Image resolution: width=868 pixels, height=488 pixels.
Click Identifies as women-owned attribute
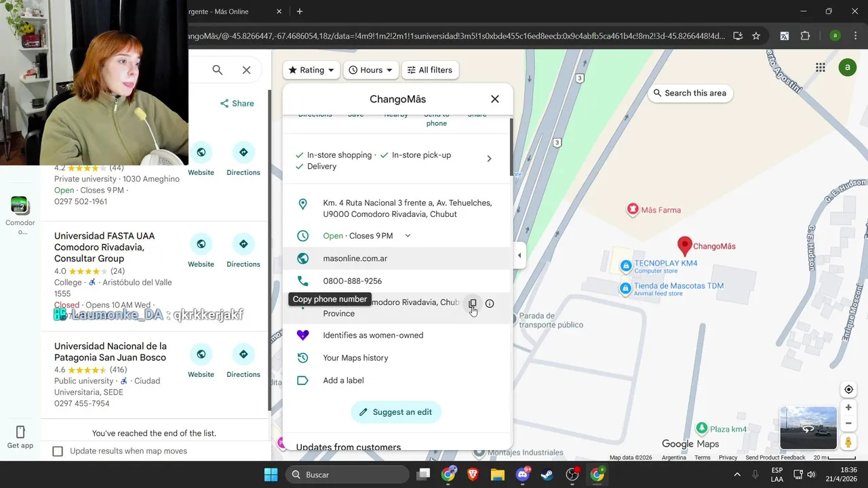[373, 335]
